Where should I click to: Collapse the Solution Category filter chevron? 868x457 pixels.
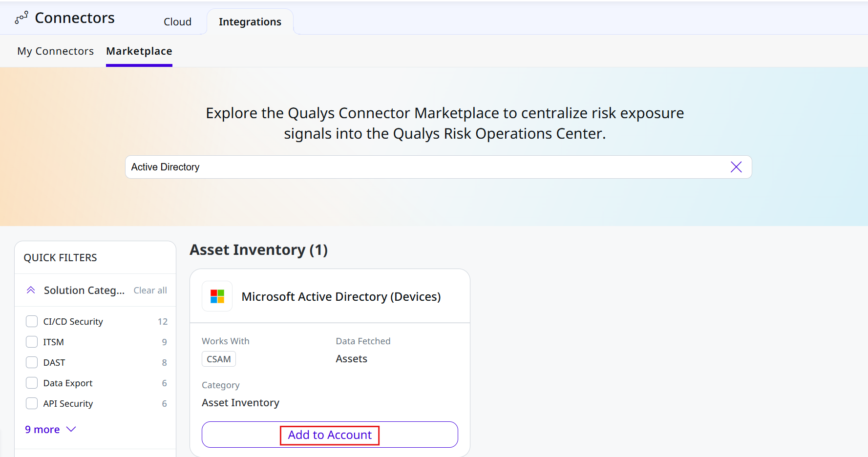[x=31, y=290]
